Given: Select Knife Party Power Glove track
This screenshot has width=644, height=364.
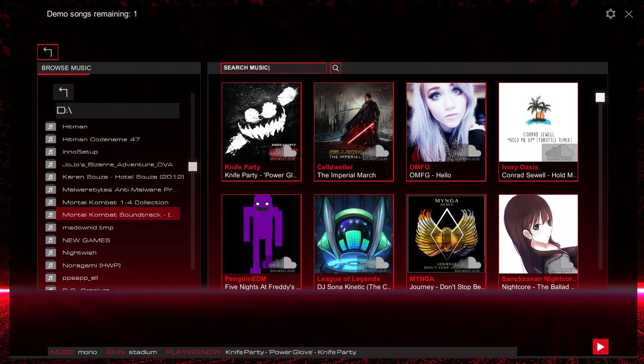Looking at the screenshot, I should tap(261, 131).
